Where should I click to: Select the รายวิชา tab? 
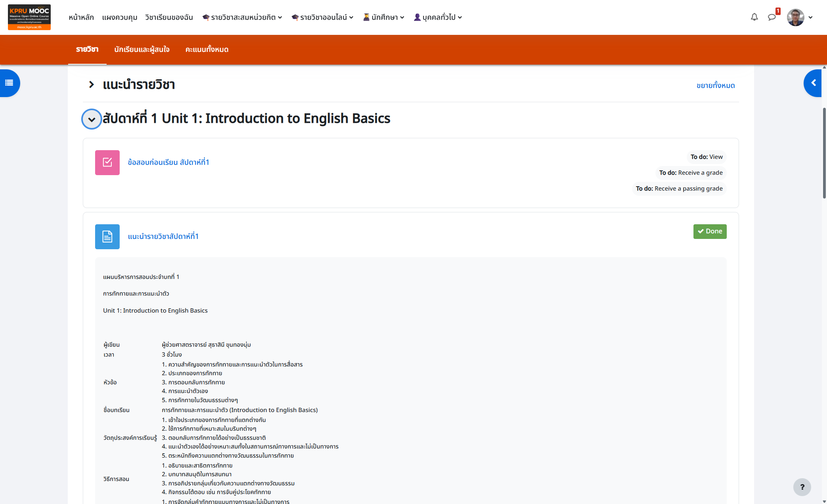click(87, 50)
